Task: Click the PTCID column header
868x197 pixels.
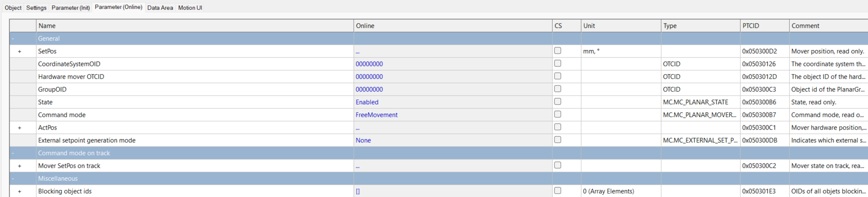Action: tap(751, 26)
